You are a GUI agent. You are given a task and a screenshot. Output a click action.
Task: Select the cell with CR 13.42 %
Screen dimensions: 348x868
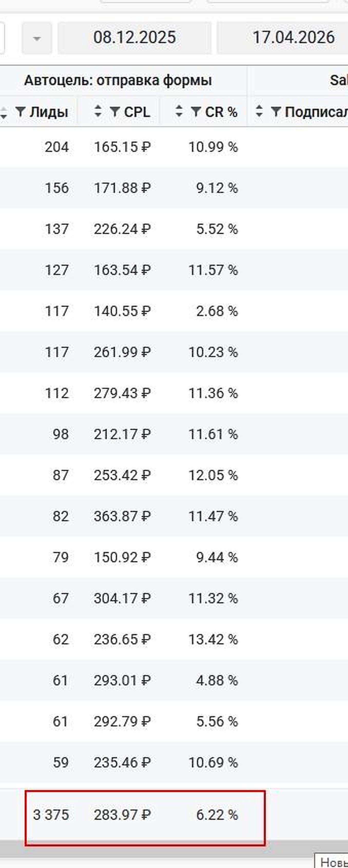[x=213, y=639]
